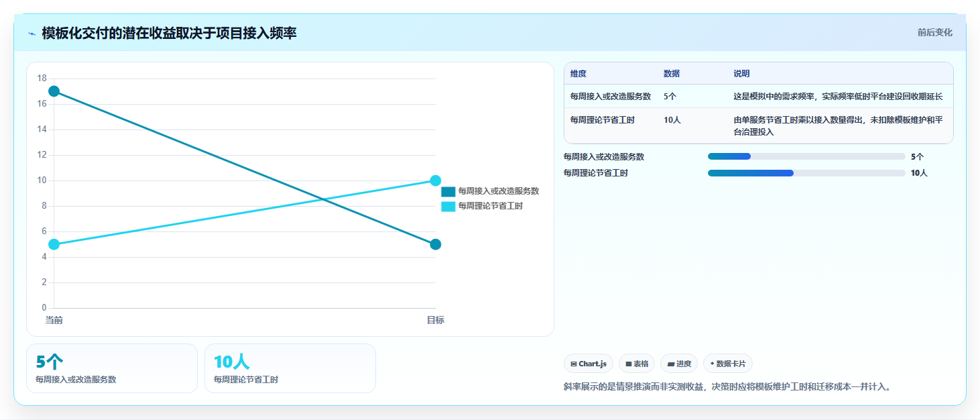
Task: Select the 进度 tag
Action: [679, 364]
